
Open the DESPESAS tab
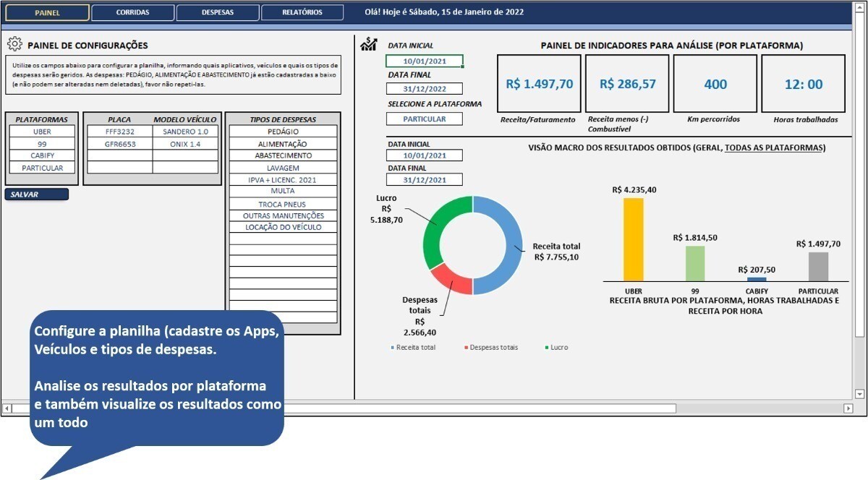pyautogui.click(x=218, y=12)
